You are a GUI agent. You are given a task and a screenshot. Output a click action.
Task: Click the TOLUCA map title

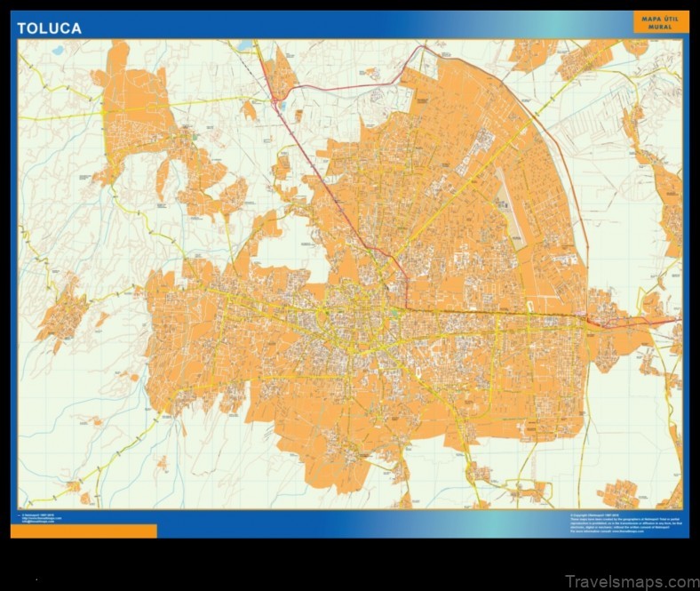pos(50,28)
